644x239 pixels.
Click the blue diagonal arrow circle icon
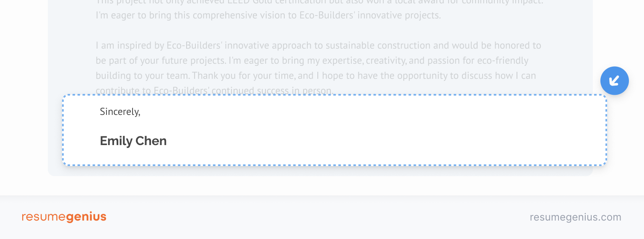(614, 81)
